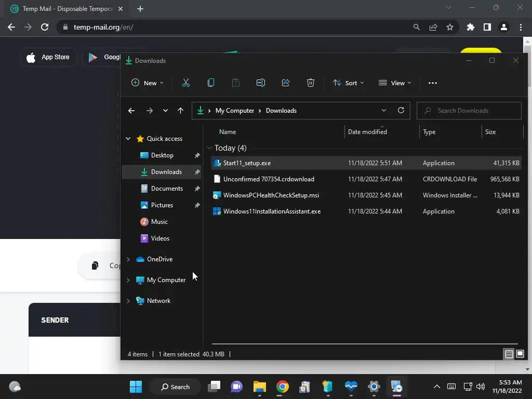532x399 pixels.
Task: Open Task View on the taskbar
Action: (x=214, y=387)
